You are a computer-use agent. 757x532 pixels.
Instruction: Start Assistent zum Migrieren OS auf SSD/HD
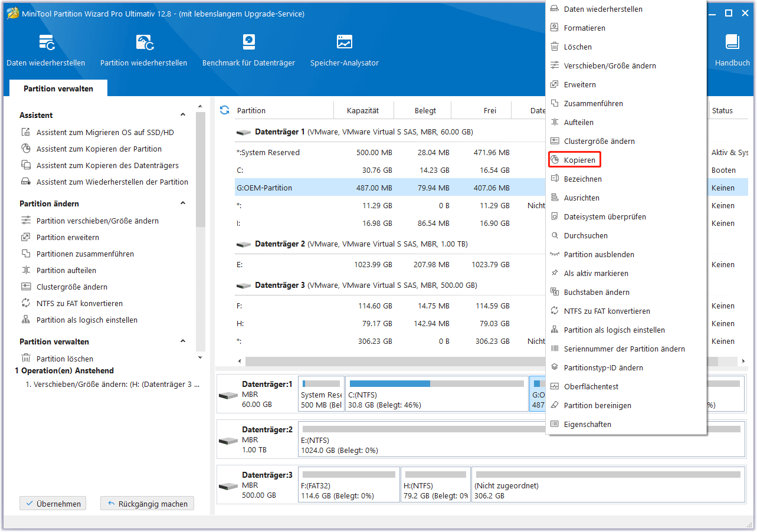[105, 133]
